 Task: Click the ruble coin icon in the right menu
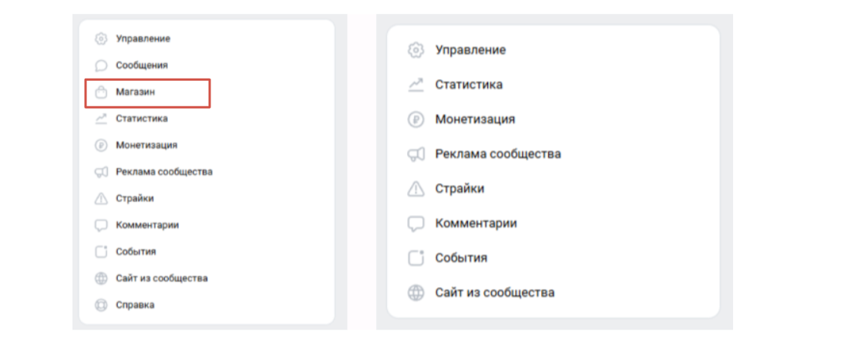click(416, 119)
